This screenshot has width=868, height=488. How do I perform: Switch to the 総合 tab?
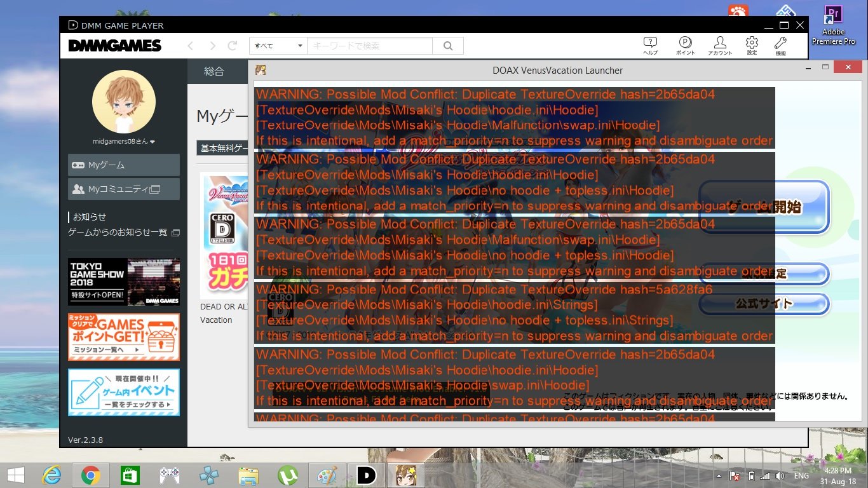tap(214, 71)
